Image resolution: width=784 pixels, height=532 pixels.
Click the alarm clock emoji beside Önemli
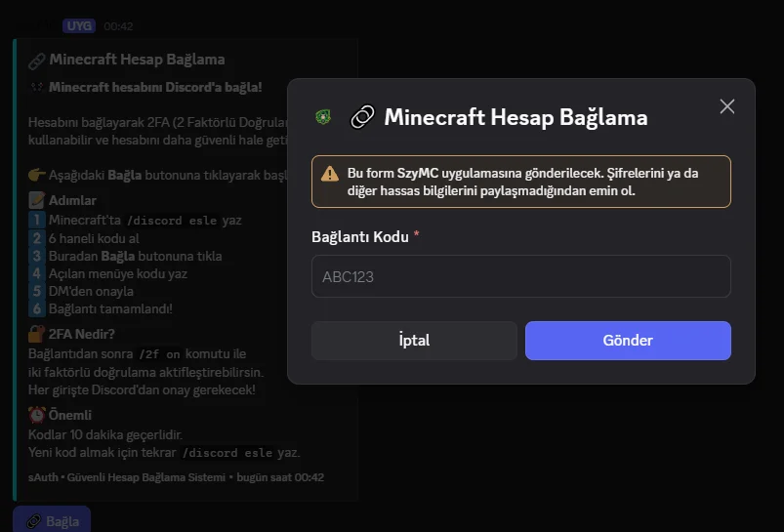[36, 415]
